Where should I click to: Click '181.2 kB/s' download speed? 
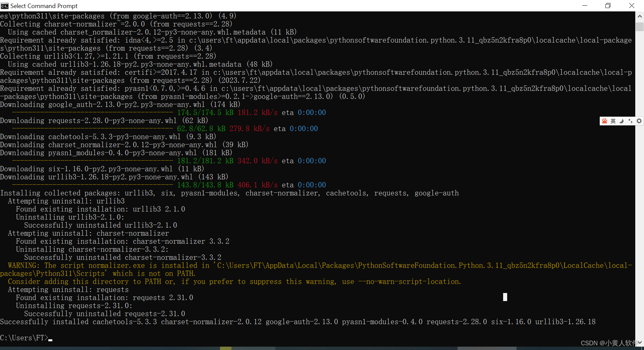coord(258,113)
